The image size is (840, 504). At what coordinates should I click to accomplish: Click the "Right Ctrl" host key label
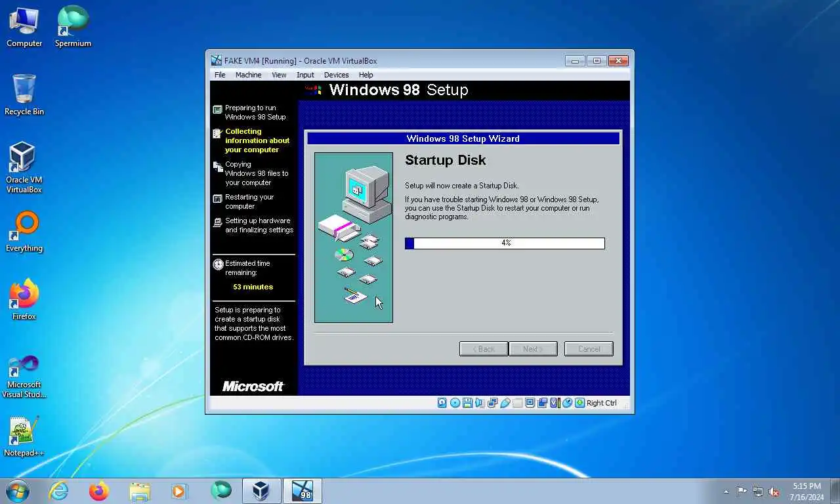602,403
